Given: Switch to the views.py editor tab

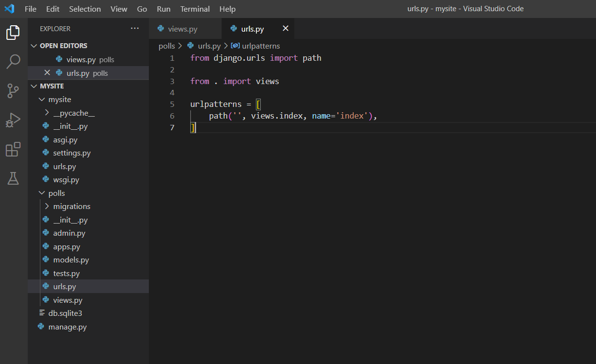Looking at the screenshot, I should 185,29.
